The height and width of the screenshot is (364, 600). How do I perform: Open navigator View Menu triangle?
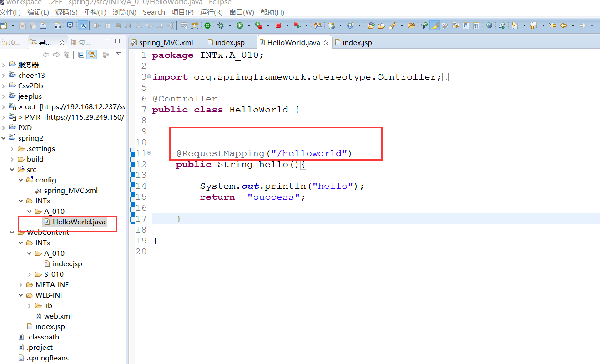point(119,54)
